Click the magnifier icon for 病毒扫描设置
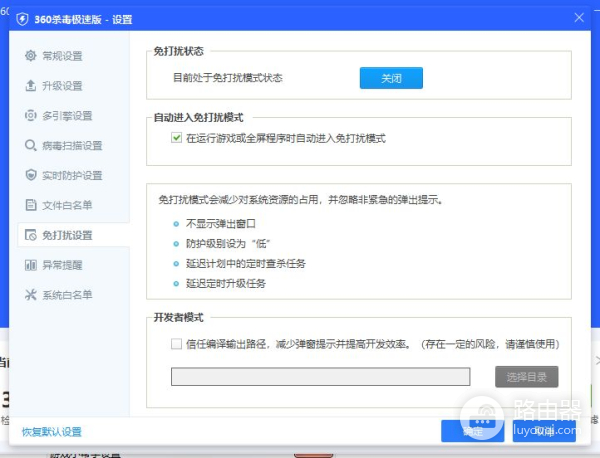The width and height of the screenshot is (600, 458). click(x=31, y=145)
